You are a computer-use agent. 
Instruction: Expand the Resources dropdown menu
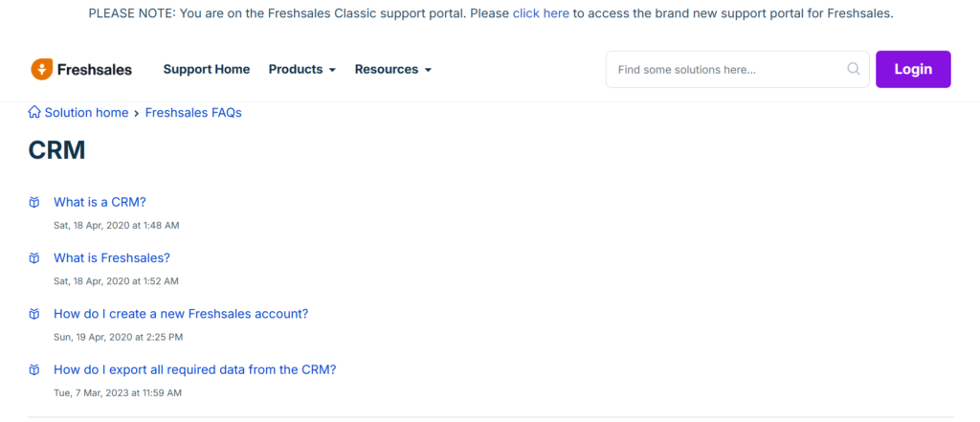click(x=392, y=70)
